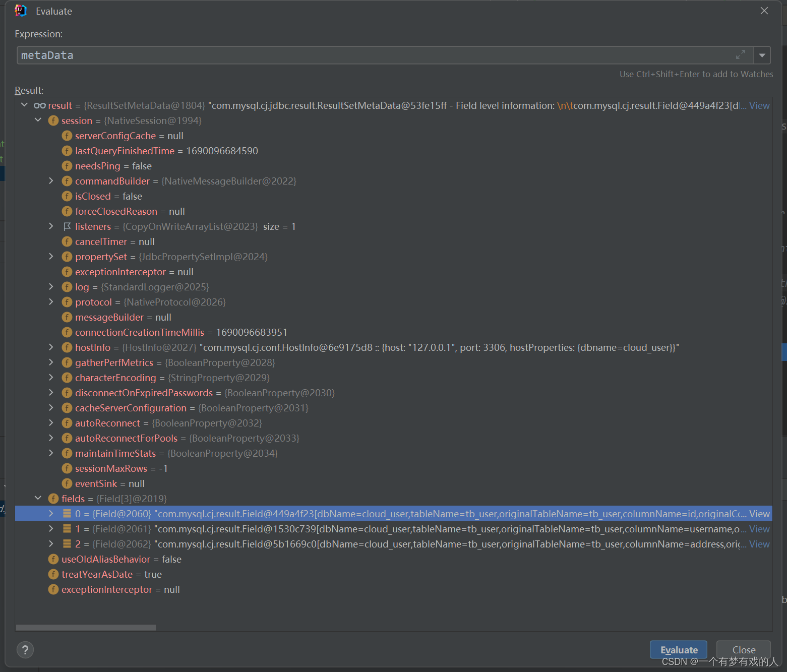The image size is (787, 672).
Task: Click field icon of bottom exceptionInterceptor
Action: pos(53,589)
